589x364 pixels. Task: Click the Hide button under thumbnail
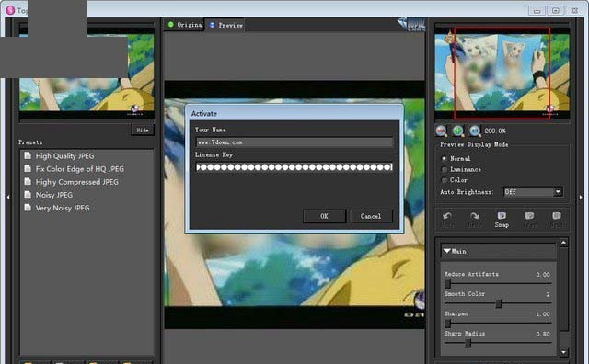tap(143, 130)
